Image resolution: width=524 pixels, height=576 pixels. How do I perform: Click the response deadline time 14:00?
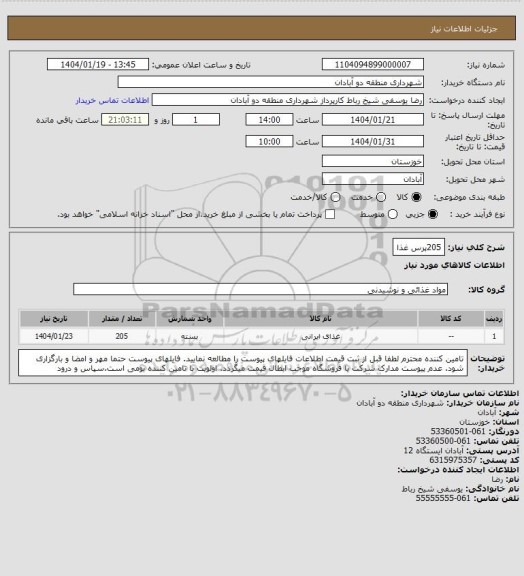tap(269, 120)
